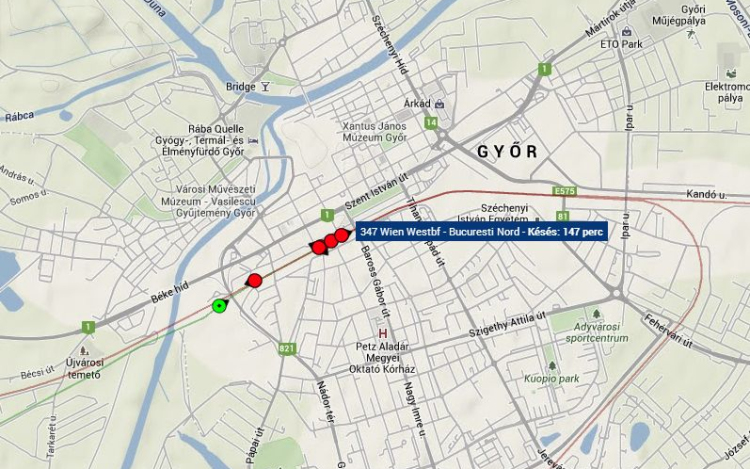This screenshot has height=469, width=750.
Task: Select the Kuopio park tree icon
Action: [x=552, y=366]
